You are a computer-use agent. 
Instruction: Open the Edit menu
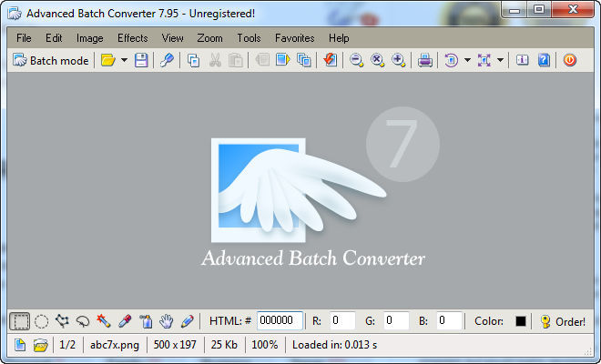click(x=54, y=38)
